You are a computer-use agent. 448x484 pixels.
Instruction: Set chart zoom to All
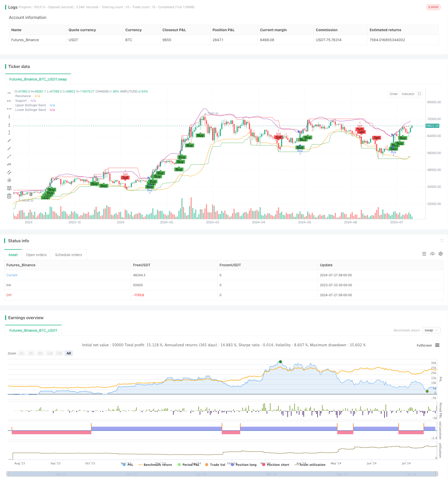pyautogui.click(x=69, y=353)
